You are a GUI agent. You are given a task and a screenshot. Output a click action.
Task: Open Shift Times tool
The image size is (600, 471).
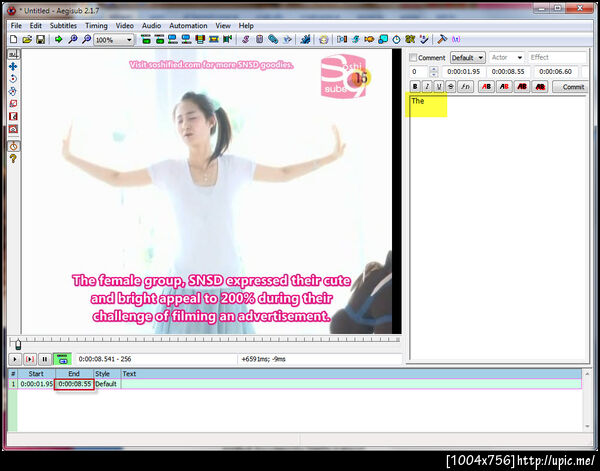pos(342,39)
